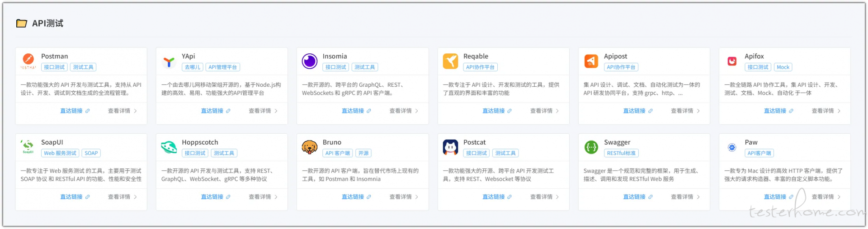Viewport: 868px width, 229px height.
Task: Click the Bruno dog logo icon
Action: 310,147
